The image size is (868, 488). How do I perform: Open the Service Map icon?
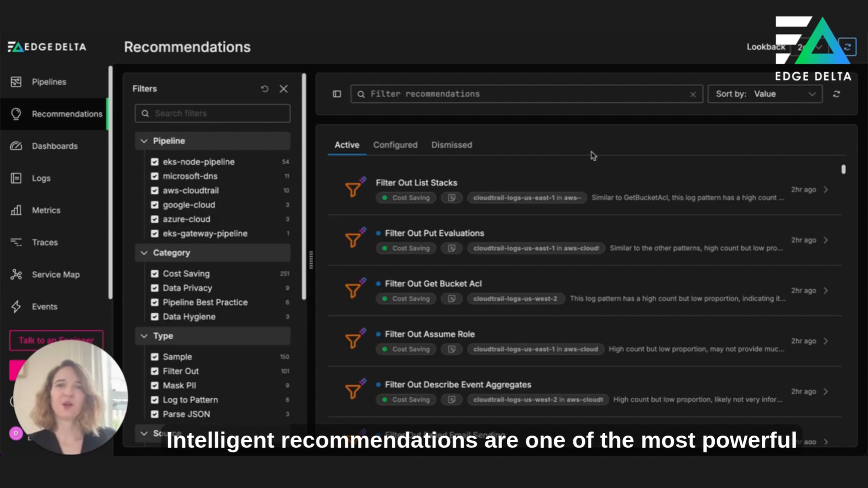point(16,275)
